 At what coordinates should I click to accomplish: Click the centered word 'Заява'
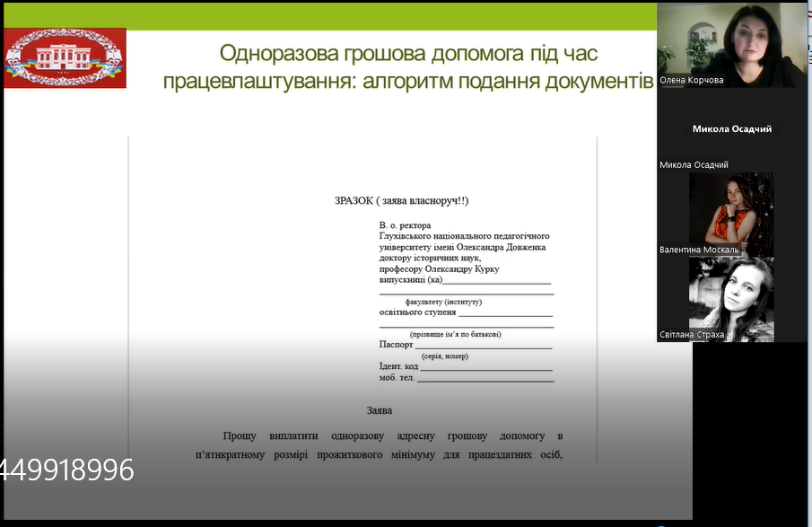[x=379, y=410]
